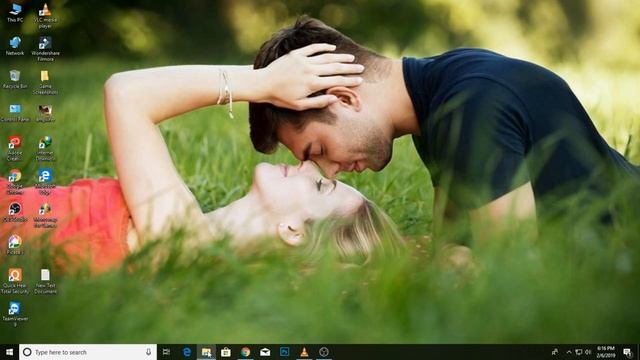Screen dimensions: 640x360
Task: Open the Recycle Bin
Action: (15, 79)
